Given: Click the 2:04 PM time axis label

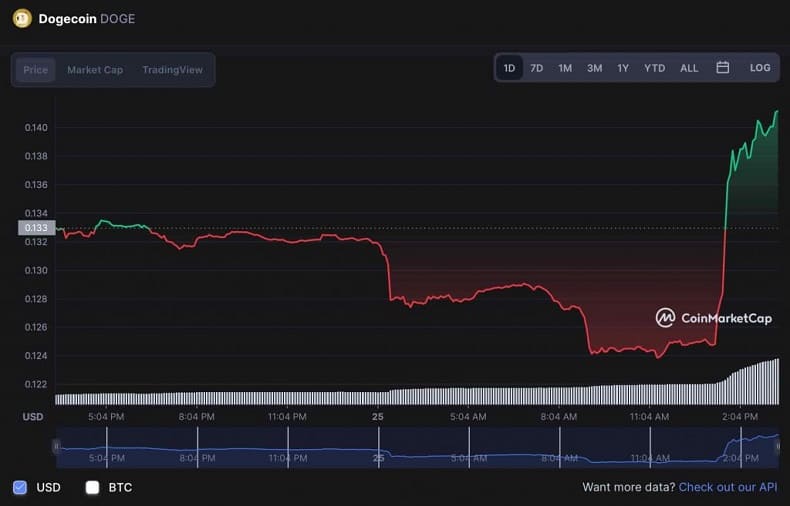Looking at the screenshot, I should tap(740, 417).
